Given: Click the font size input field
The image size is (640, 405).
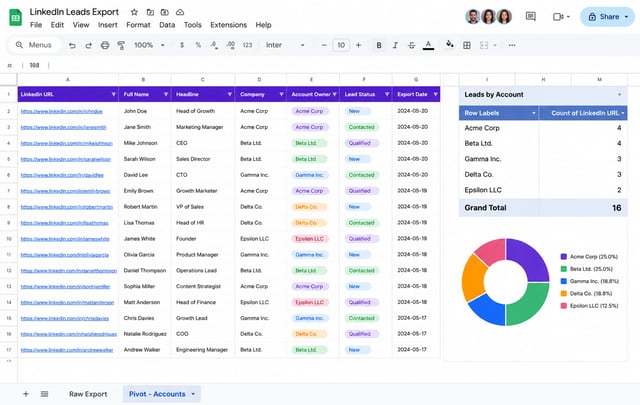Looking at the screenshot, I should point(341,45).
